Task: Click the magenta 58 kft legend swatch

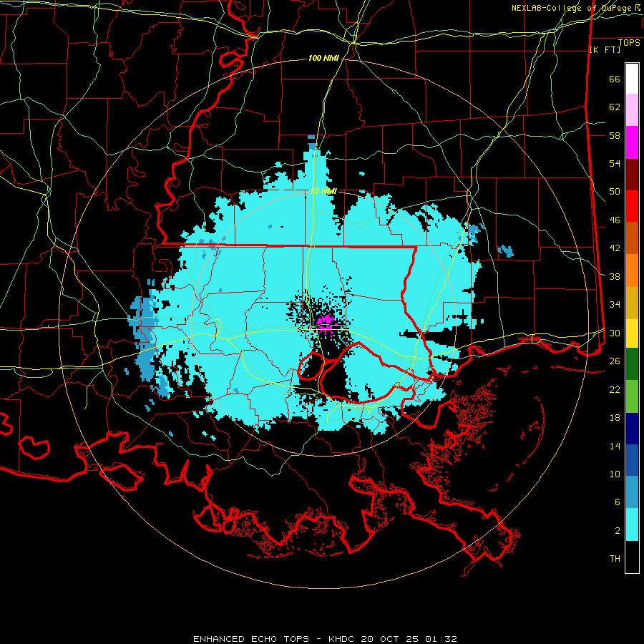Action: pyautogui.click(x=632, y=142)
